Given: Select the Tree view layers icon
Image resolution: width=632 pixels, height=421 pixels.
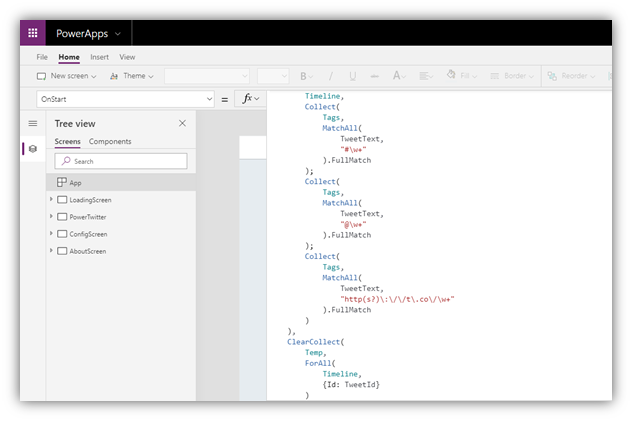Looking at the screenshot, I should tap(32, 148).
